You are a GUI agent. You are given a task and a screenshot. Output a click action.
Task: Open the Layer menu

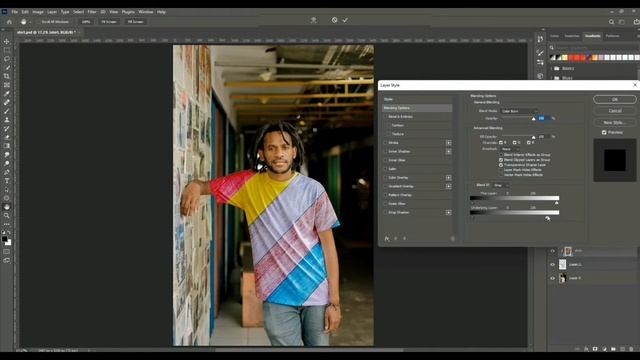point(52,12)
